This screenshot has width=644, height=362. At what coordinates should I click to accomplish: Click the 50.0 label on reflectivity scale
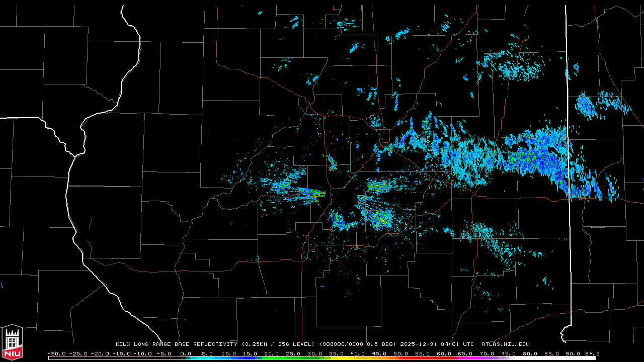(401, 354)
